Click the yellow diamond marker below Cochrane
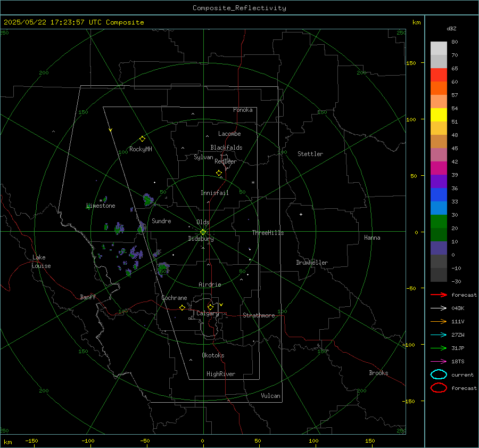Screen dimensions: 479x448 [183, 307]
